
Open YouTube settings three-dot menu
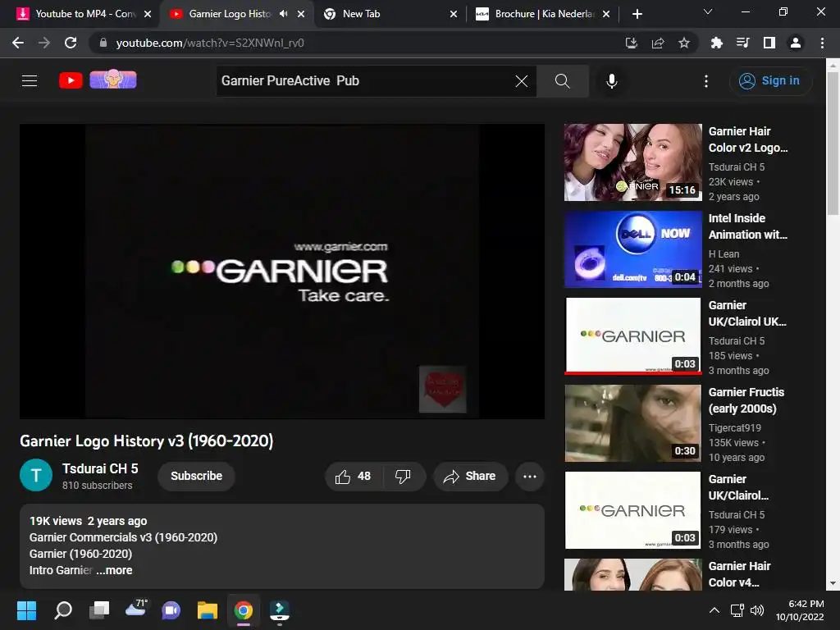click(706, 81)
